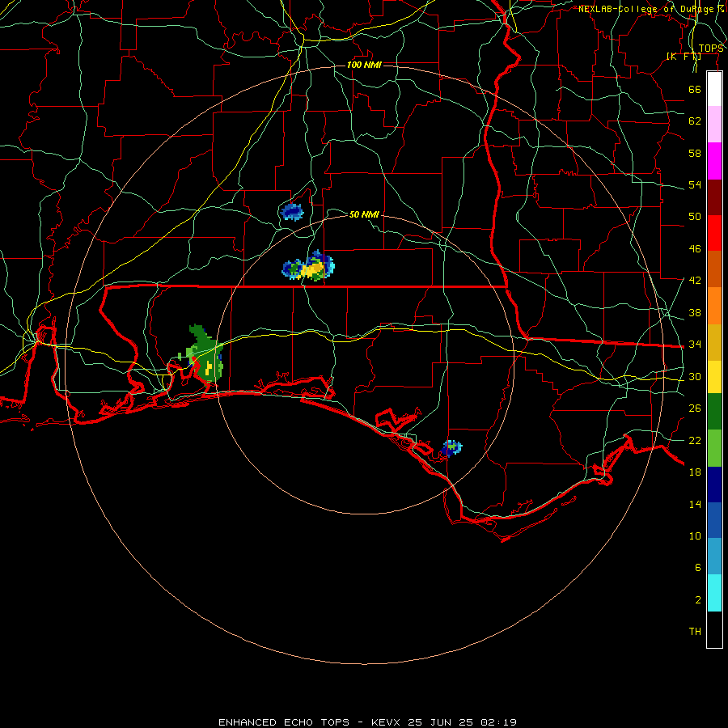Click the 58 legend label

coord(695,153)
